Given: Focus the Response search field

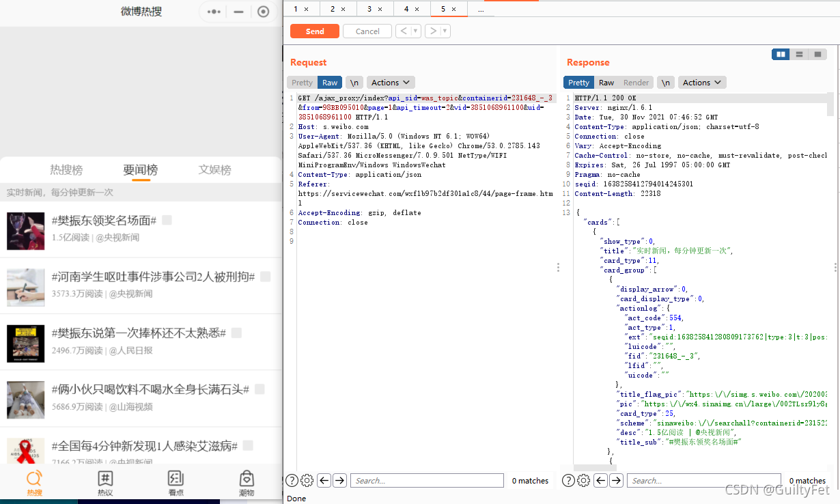Looking at the screenshot, I should point(704,481).
